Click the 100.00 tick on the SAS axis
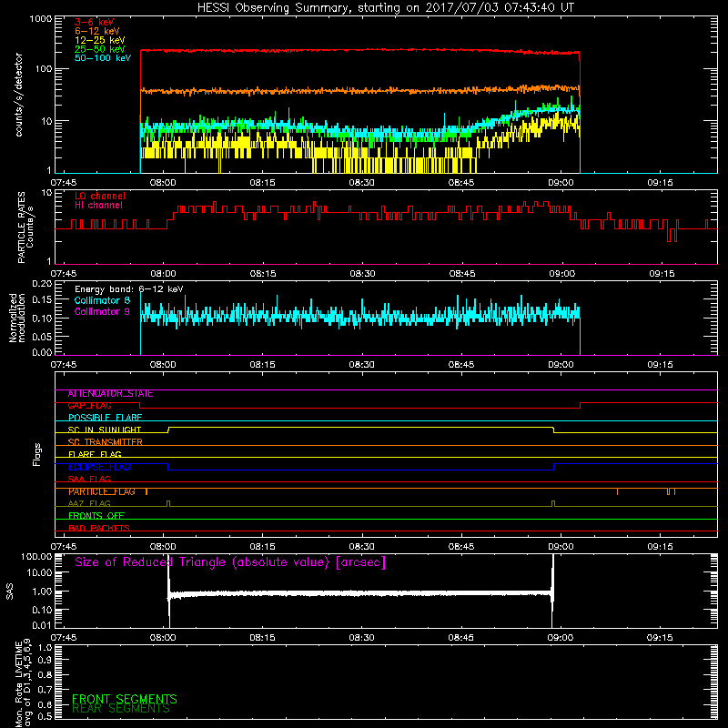The width and height of the screenshot is (728, 728). [36, 556]
